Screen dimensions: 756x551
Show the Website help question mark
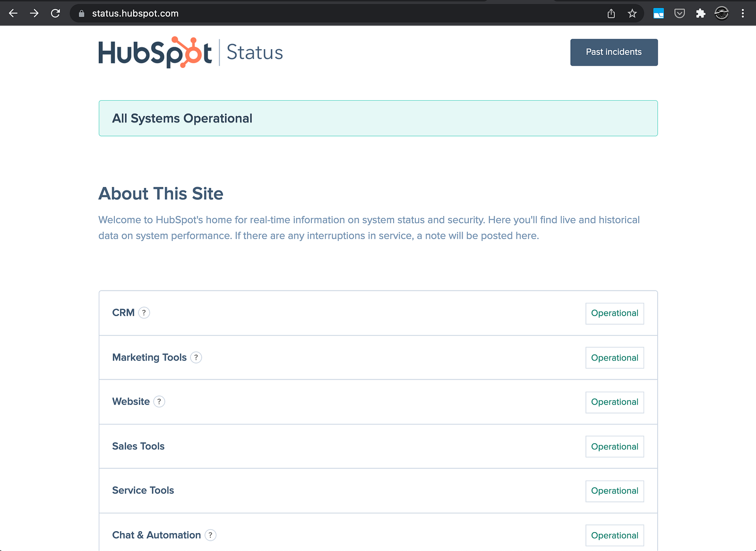[x=159, y=402]
